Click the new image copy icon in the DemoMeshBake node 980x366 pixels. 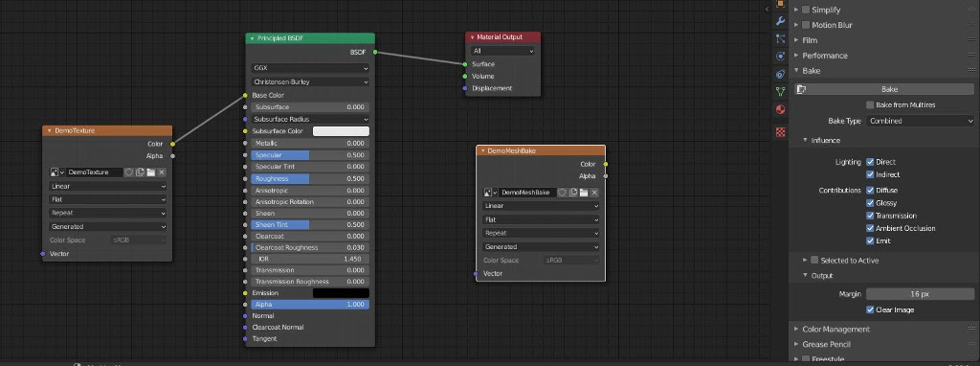coord(573,193)
